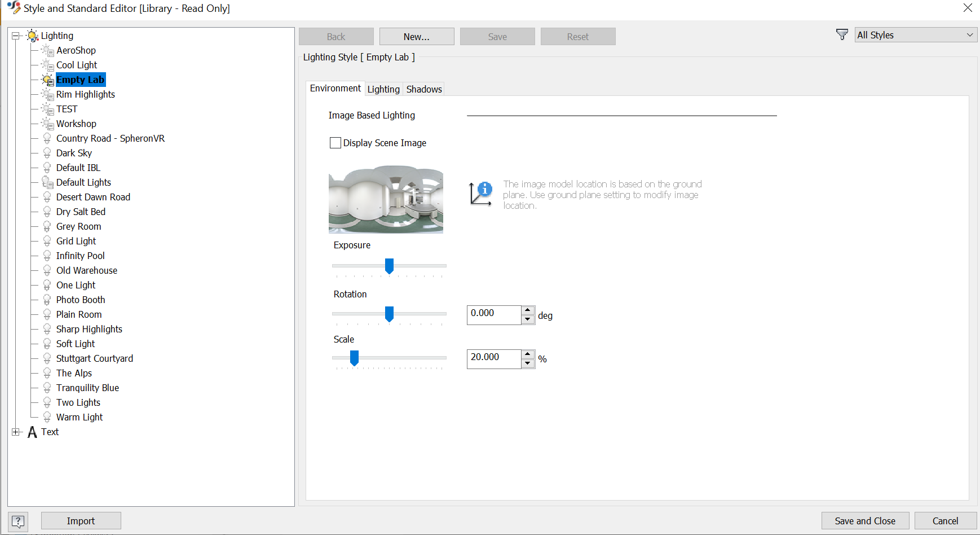The height and width of the screenshot is (535, 980).
Task: Click the info icon beside the ground plane note
Action: coord(485,189)
